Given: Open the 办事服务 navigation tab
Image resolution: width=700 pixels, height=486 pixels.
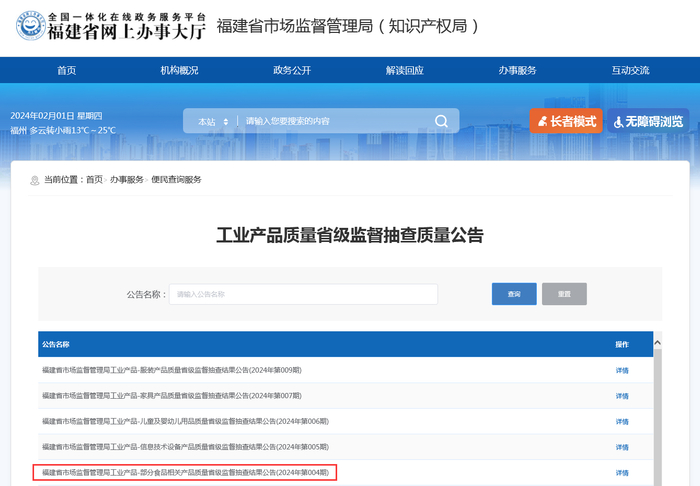Looking at the screenshot, I should [x=517, y=70].
